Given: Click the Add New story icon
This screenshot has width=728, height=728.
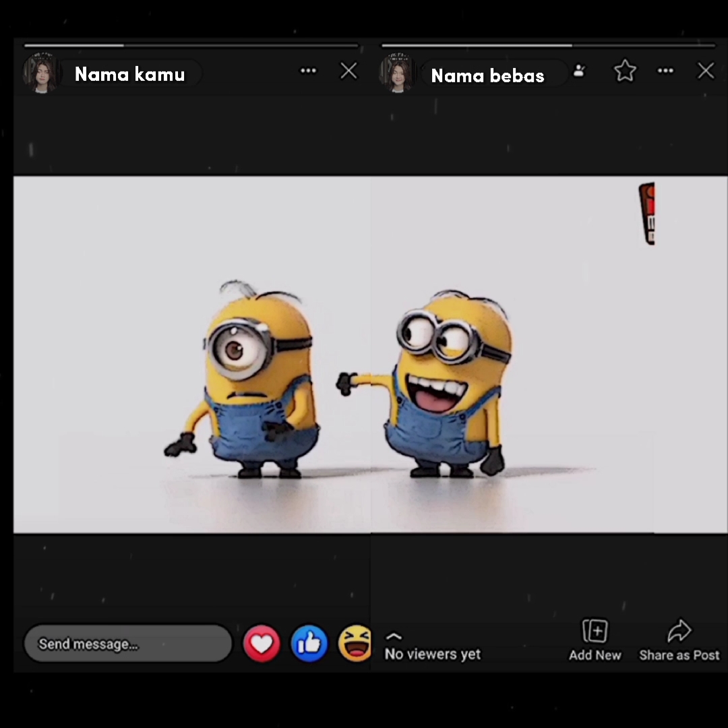Looking at the screenshot, I should click(x=595, y=631).
